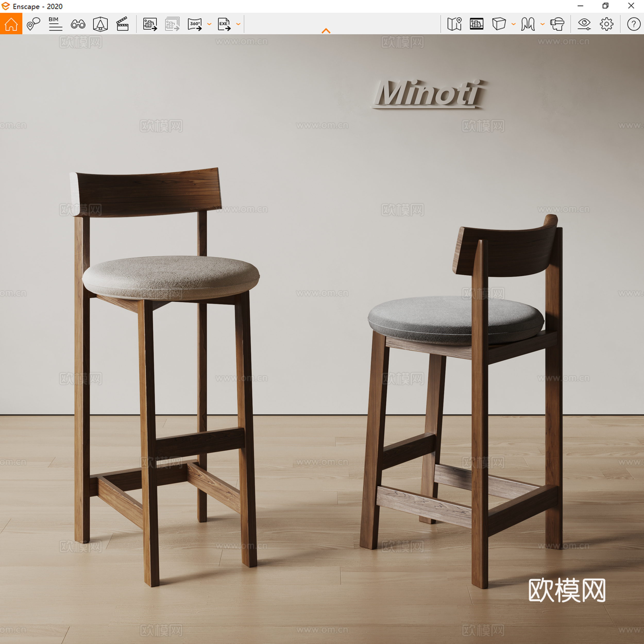Expand the 360° panorama dropdown arrow
The width and height of the screenshot is (644, 644).
tap(209, 24)
